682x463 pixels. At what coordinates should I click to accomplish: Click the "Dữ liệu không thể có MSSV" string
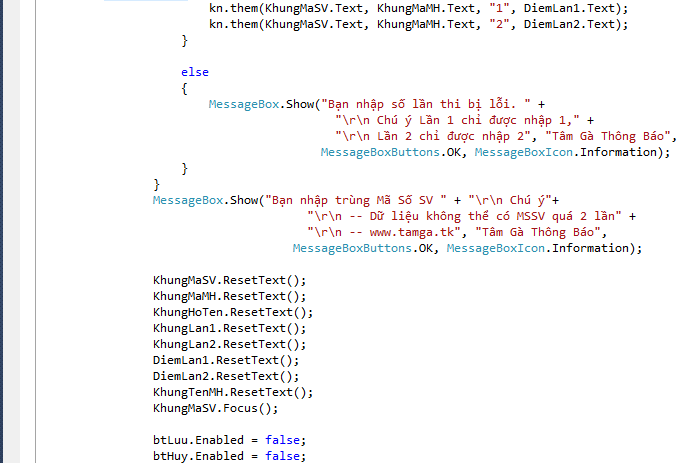click(464, 217)
